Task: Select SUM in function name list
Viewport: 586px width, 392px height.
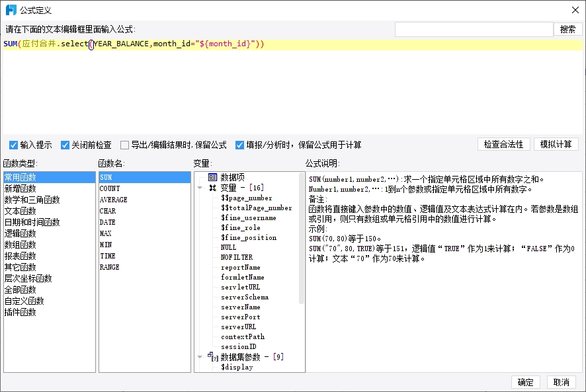Action: pyautogui.click(x=145, y=177)
